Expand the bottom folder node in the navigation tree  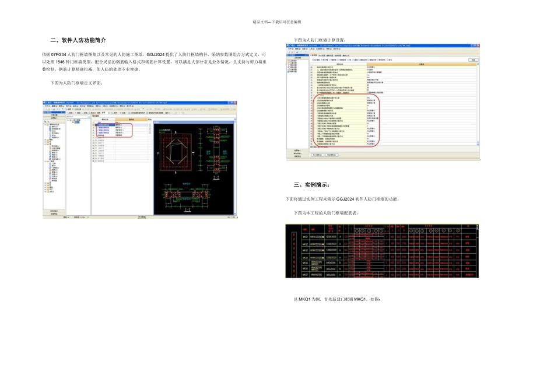pos(45,191)
